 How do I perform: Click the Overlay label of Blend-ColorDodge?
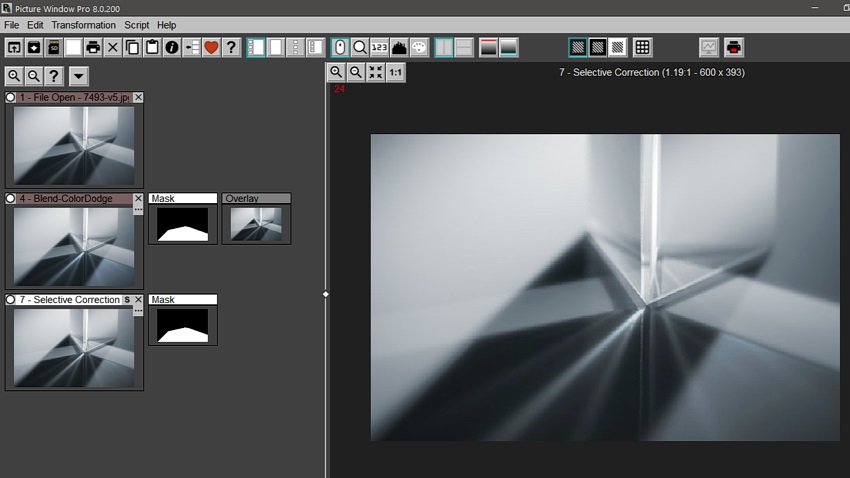(x=256, y=199)
